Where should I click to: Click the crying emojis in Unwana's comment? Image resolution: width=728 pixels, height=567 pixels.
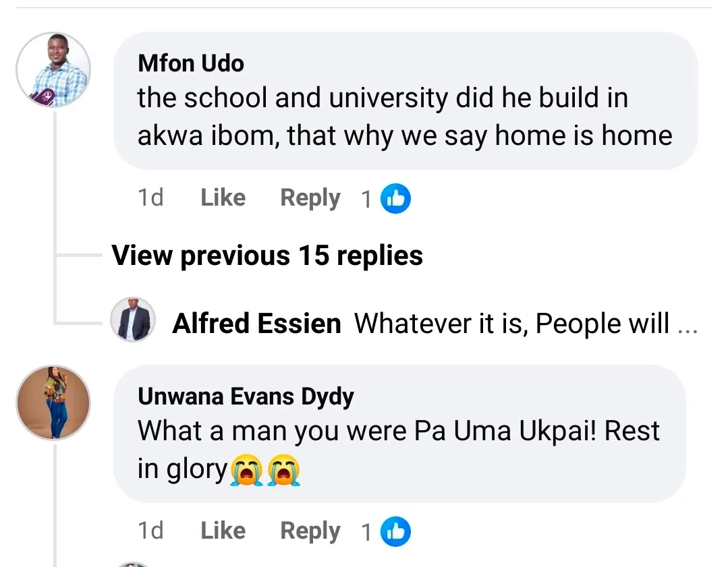click(265, 470)
